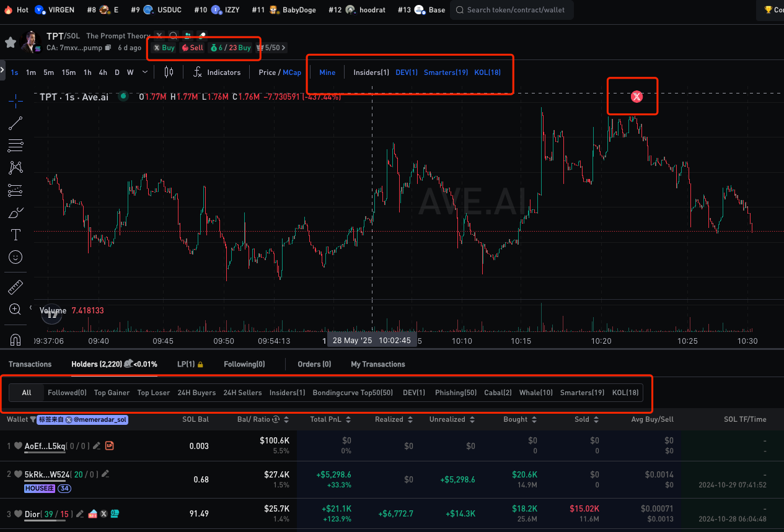Open hot token #10 IZZY
Image resolution: width=784 pixels, height=532 pixels.
(217, 10)
